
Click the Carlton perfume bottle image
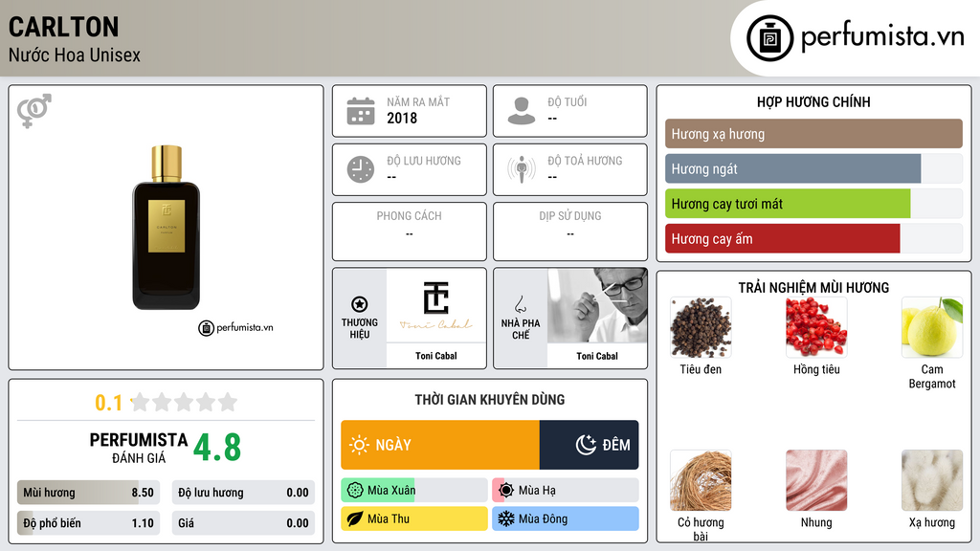tap(167, 228)
